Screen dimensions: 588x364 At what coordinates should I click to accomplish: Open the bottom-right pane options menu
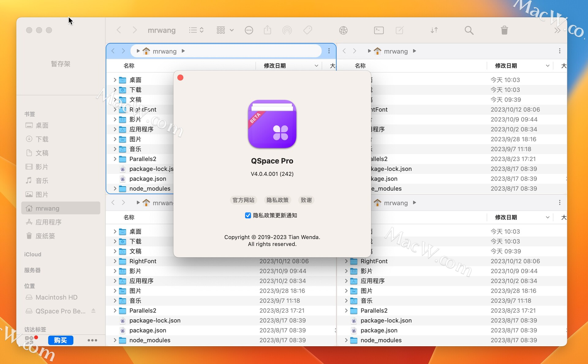coord(560,202)
